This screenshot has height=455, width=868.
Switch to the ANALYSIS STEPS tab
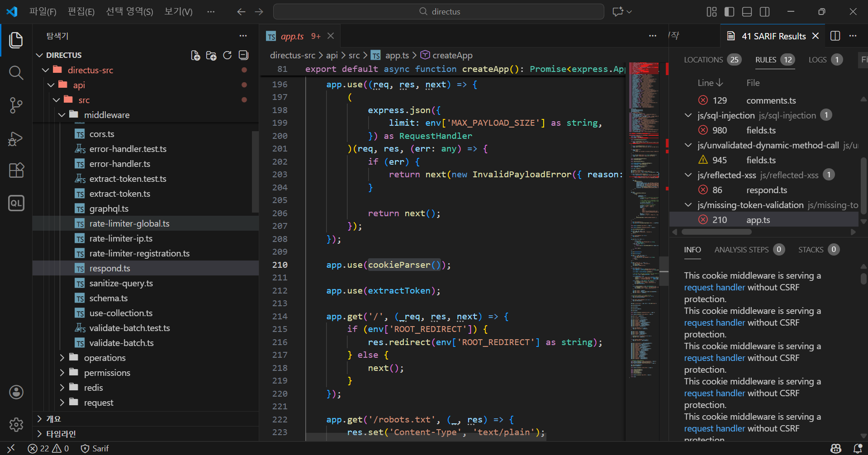[x=749, y=250]
